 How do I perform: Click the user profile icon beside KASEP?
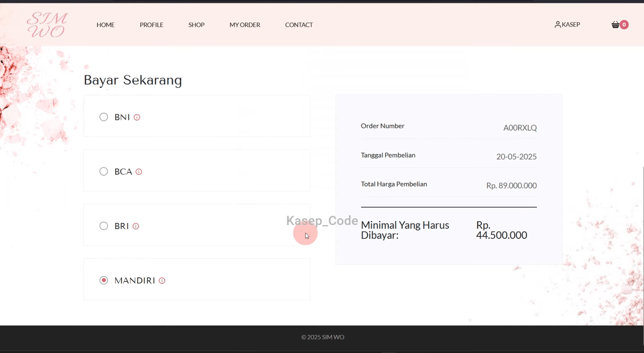pos(558,24)
